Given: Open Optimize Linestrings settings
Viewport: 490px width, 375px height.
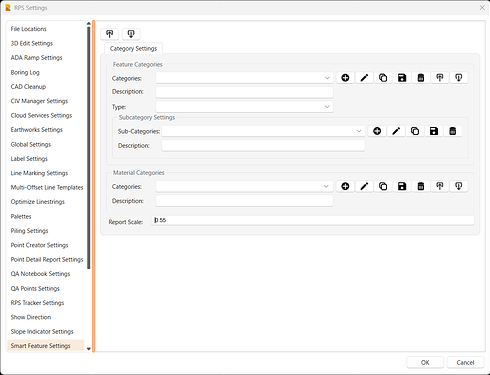Looking at the screenshot, I should tap(38, 202).
